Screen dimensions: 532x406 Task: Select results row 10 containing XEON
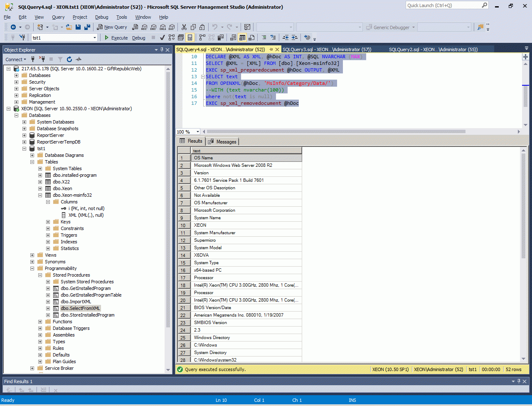click(246, 225)
